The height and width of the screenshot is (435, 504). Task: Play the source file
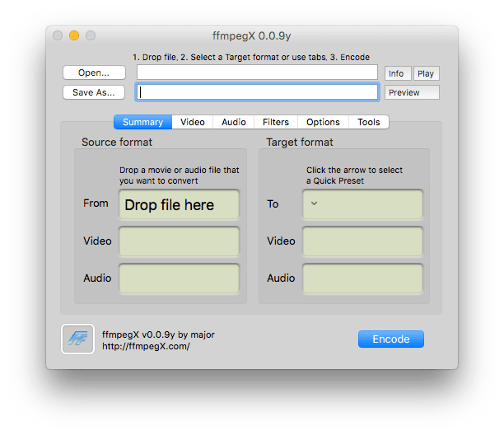tap(427, 73)
